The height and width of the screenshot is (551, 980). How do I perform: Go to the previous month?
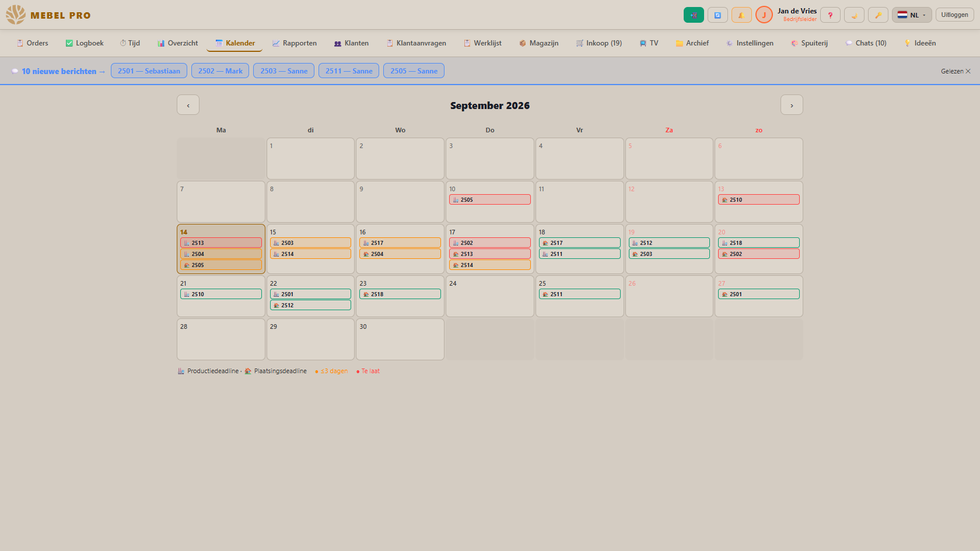pyautogui.click(x=188, y=105)
